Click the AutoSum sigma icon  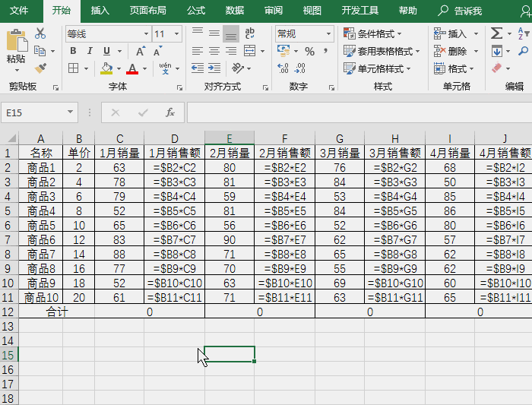[x=497, y=33]
